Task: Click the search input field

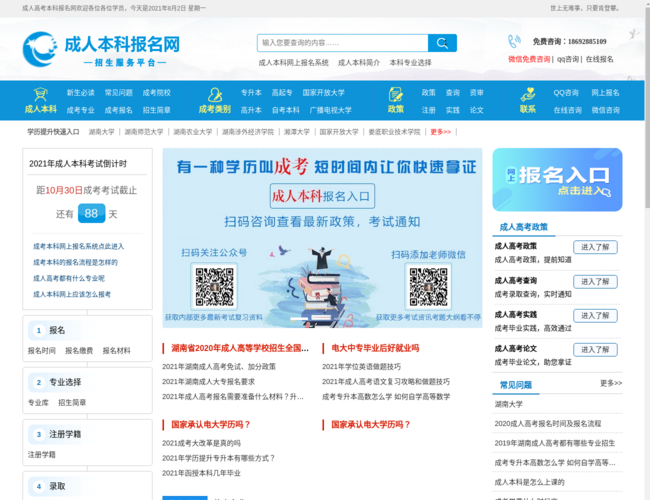Action: 342,43
